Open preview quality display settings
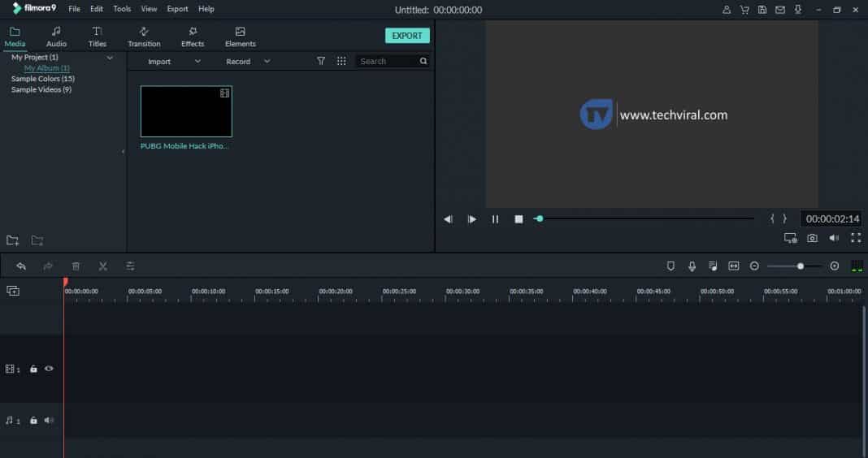This screenshot has height=458, width=868. coord(791,238)
